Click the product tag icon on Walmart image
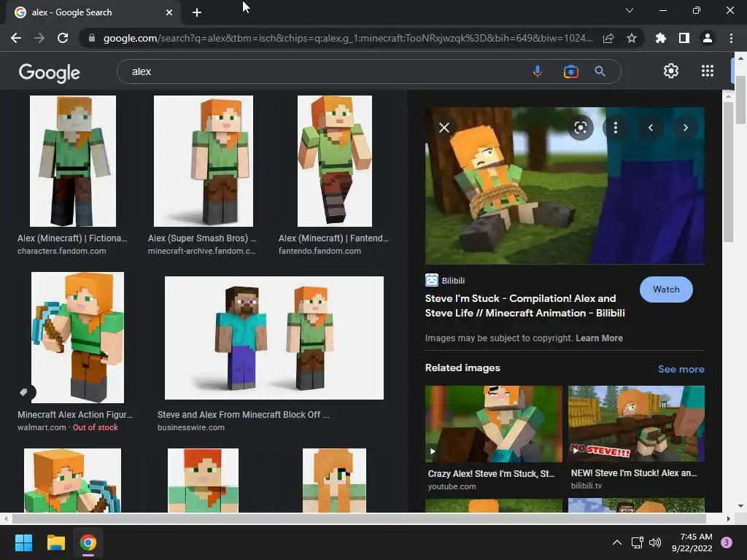 24,392
